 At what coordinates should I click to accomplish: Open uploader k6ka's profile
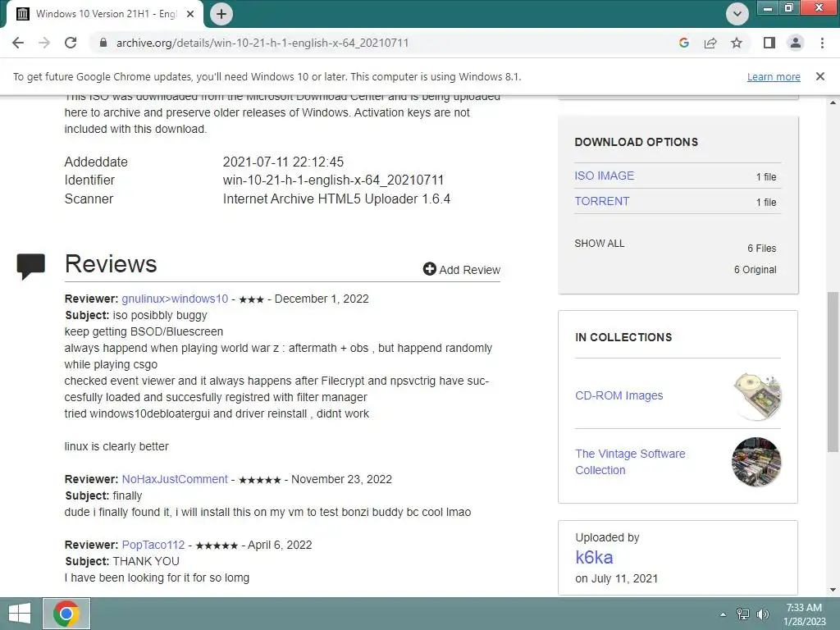594,558
